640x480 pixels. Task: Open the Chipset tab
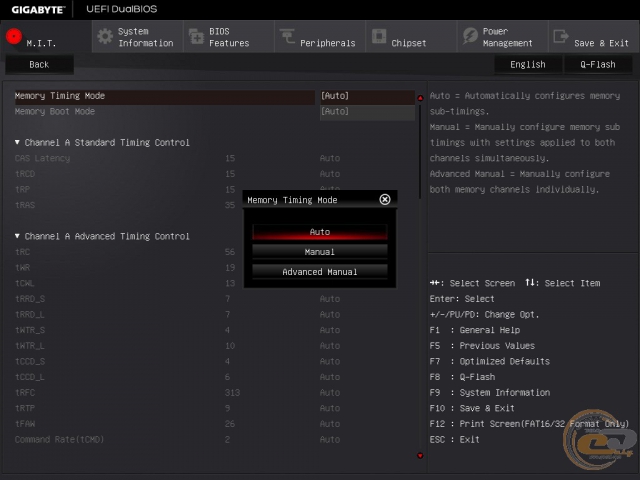coord(411,37)
